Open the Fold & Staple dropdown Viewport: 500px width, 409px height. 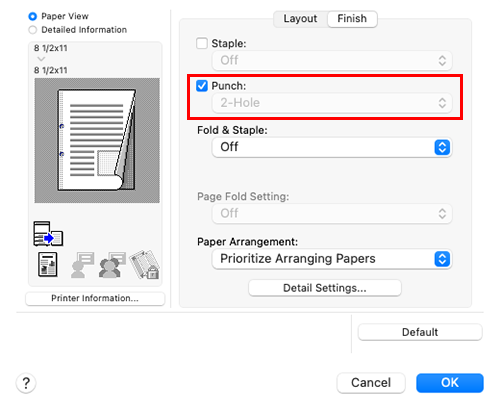332,147
